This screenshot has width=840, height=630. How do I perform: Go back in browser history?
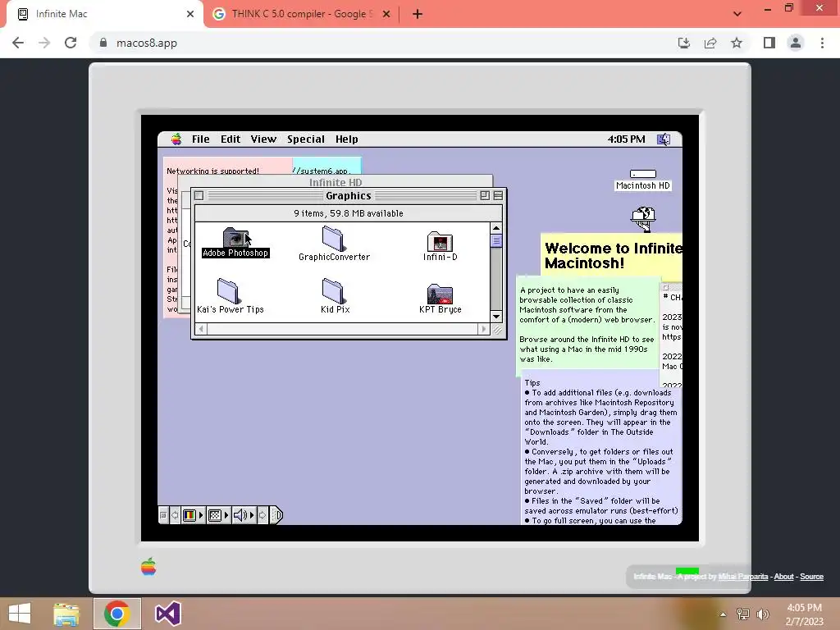point(18,43)
